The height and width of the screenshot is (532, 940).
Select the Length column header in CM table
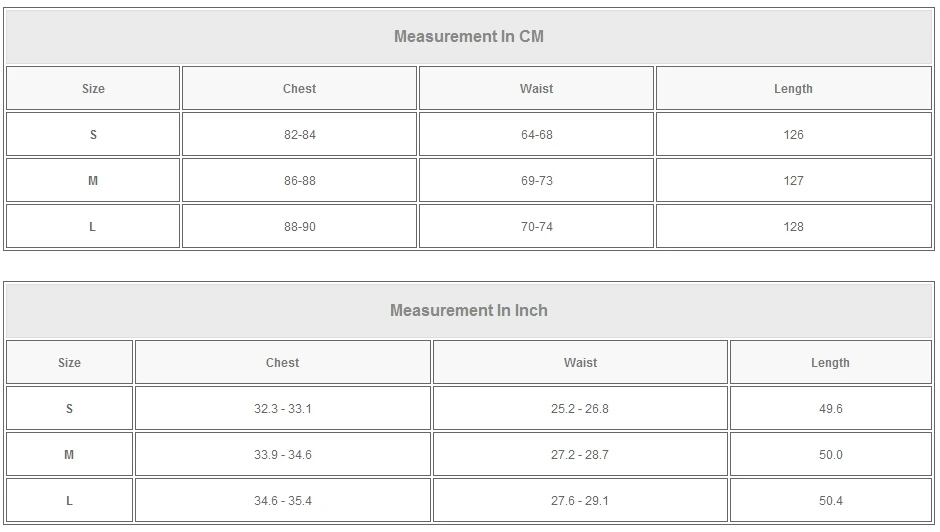[793, 89]
